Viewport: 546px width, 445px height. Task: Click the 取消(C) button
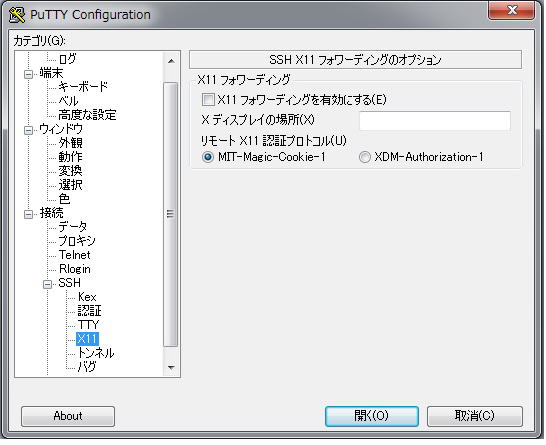coord(475,416)
